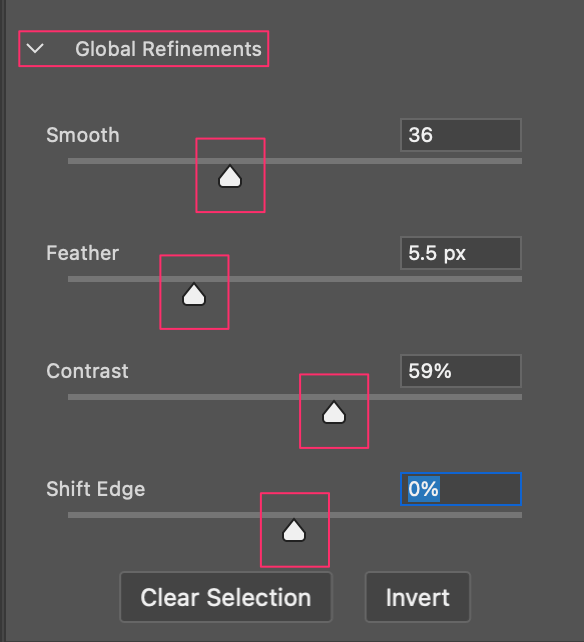Click the Shift Edge slider handle
This screenshot has height=642, width=584.
click(x=294, y=530)
